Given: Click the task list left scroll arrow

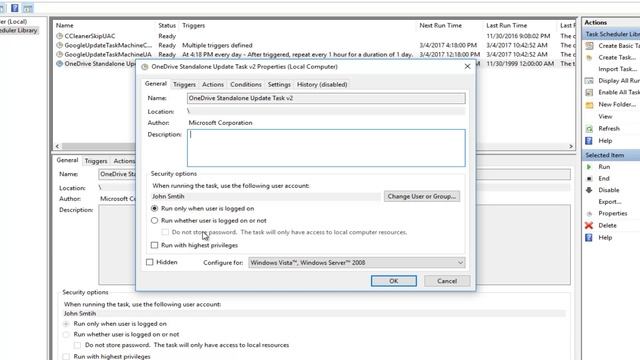Looking at the screenshot, I should coord(57,146).
